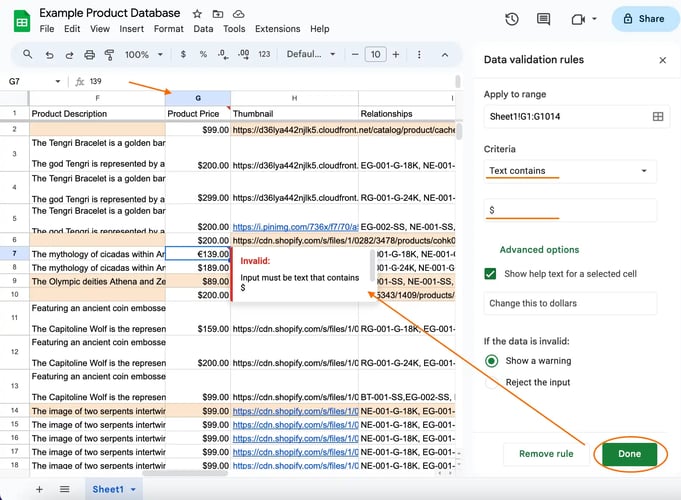
Task: Close the Data validation rules panel
Action: pos(662,60)
